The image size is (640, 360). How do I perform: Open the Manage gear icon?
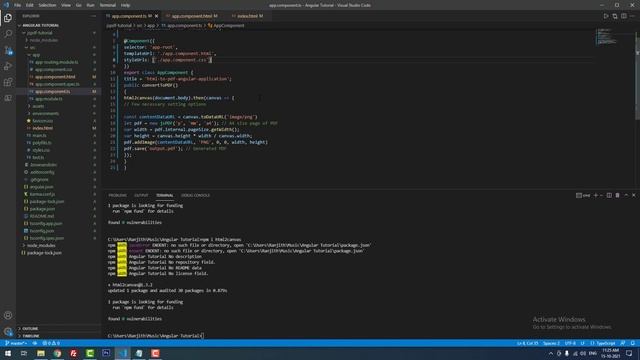coord(8,331)
